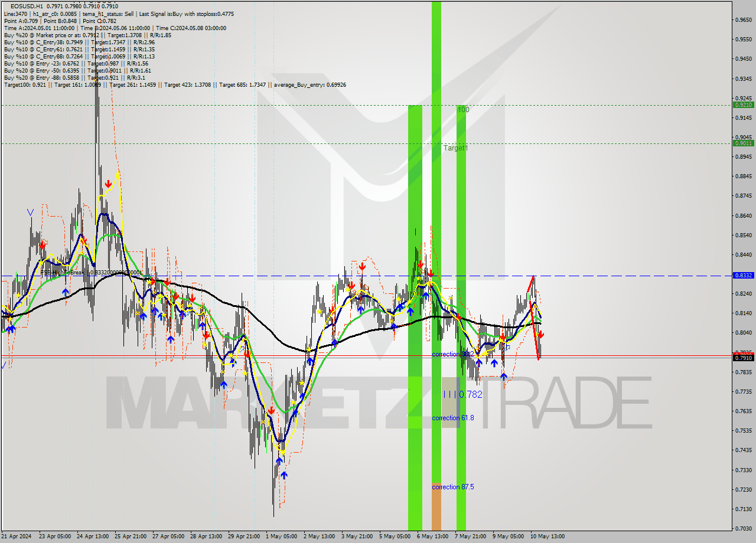Click the current price tag 0.7910

click(x=743, y=358)
